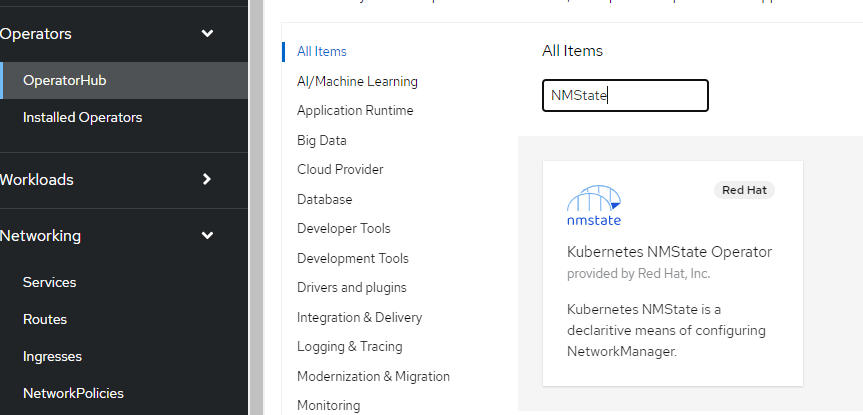Select the All Items category filter

point(321,51)
